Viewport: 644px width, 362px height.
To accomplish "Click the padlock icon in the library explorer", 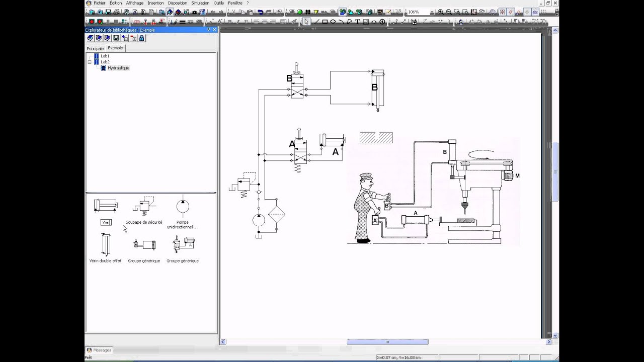I will [x=142, y=38].
